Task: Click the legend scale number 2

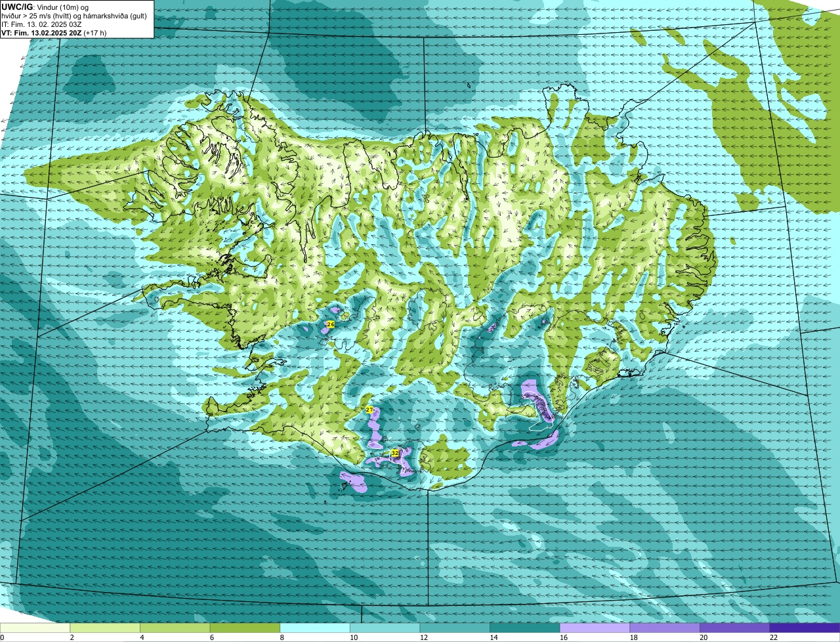Action: pos(72,637)
